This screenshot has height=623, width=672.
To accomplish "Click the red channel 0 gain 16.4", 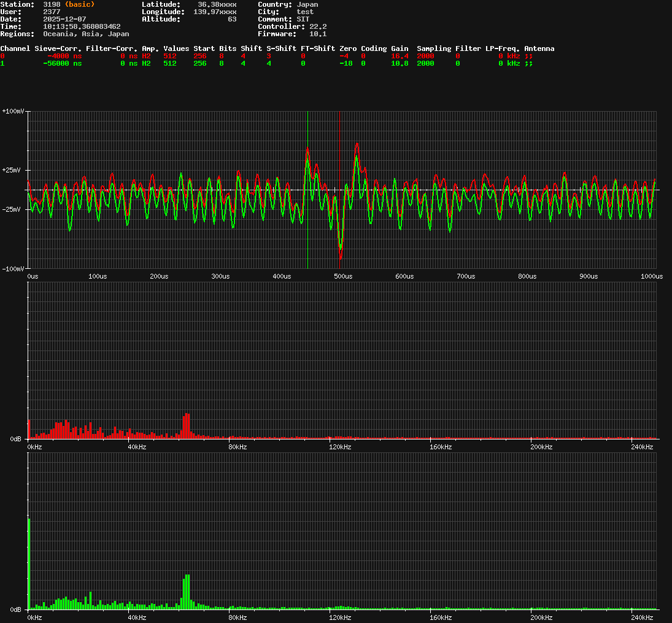I will tap(400, 56).
